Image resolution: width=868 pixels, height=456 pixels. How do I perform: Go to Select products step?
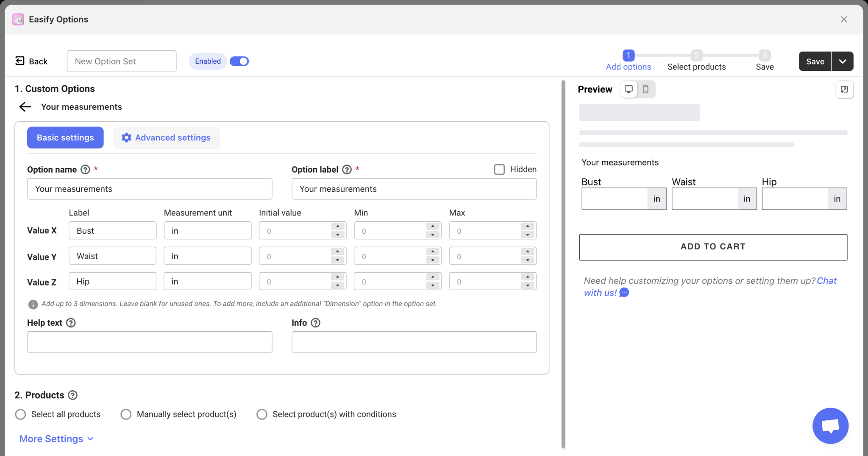point(696,61)
